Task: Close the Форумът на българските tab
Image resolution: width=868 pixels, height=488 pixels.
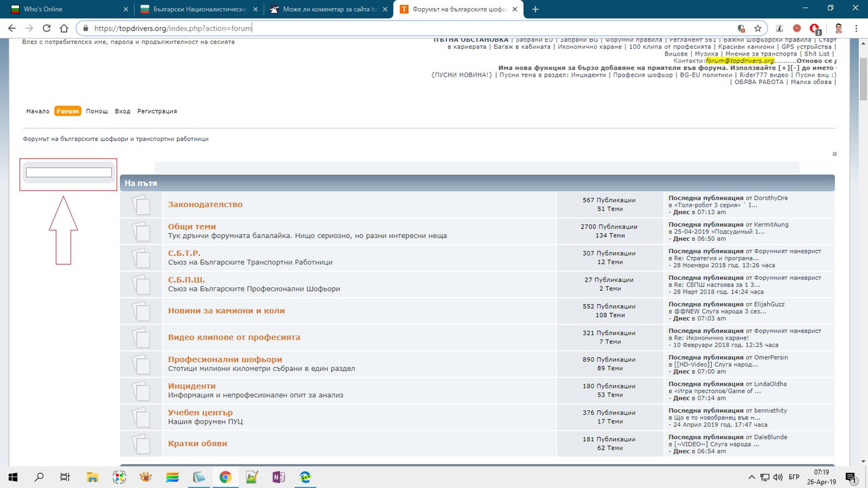Action: [x=515, y=9]
